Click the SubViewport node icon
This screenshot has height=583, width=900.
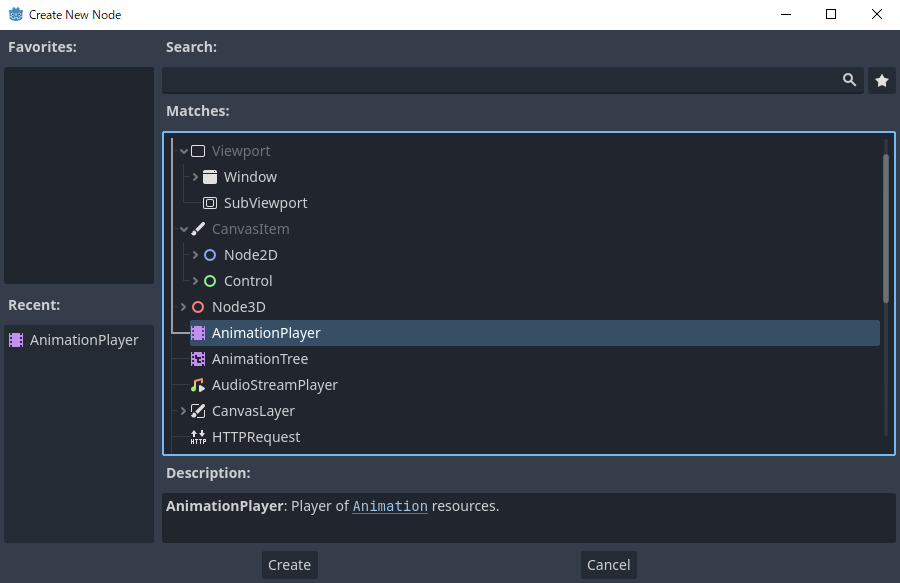[209, 202]
